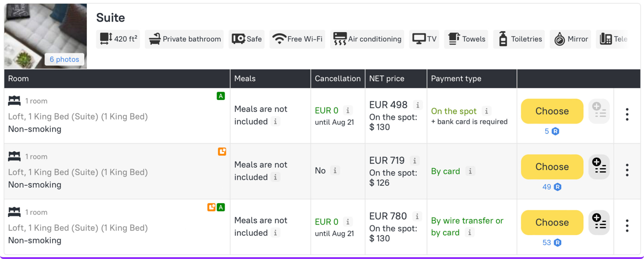Screen dimensions: 644x259
Task: Open three-dot menu for first room row
Action: coord(627,114)
